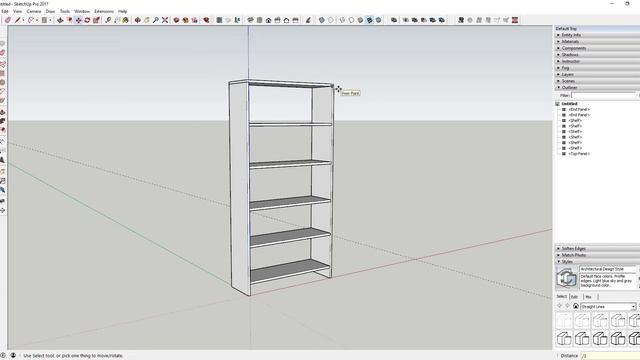640x360 pixels.
Task: Switch to Left view
Action: (x=295, y=20)
